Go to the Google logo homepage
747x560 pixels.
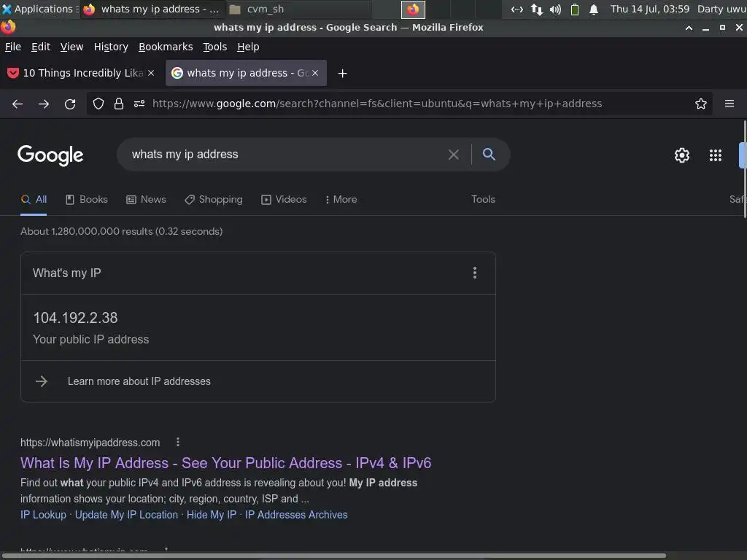(50, 155)
